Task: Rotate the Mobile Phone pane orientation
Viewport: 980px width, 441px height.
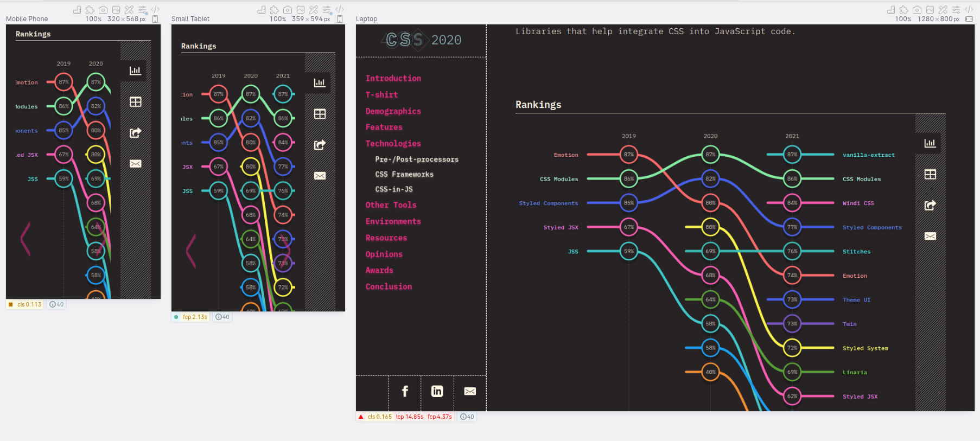Action: pyautogui.click(x=155, y=19)
